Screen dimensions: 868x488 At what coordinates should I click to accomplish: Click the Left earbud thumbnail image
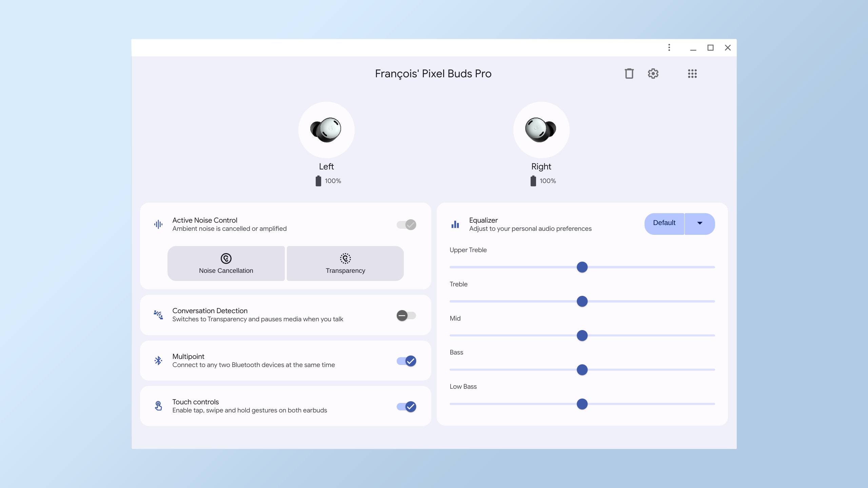pyautogui.click(x=326, y=129)
